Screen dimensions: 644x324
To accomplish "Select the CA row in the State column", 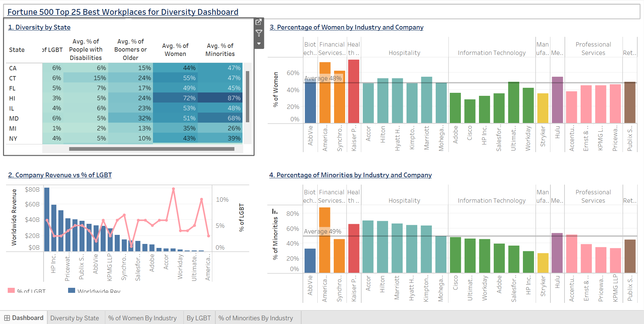I will click(x=13, y=68).
